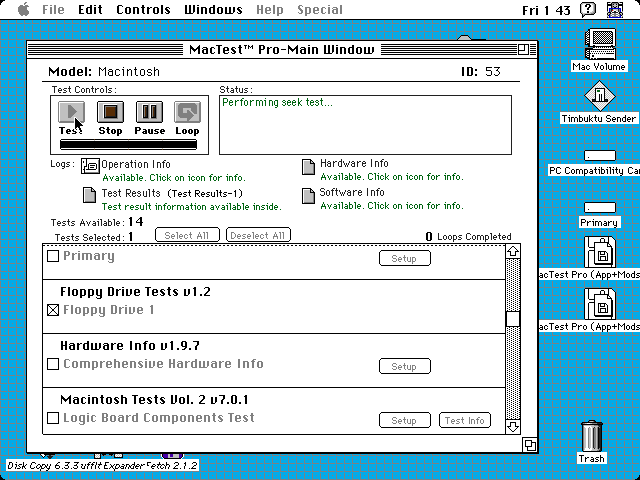This screenshot has height=480, width=640.
Task: Open the Test Results document icon
Action: [x=89, y=195]
